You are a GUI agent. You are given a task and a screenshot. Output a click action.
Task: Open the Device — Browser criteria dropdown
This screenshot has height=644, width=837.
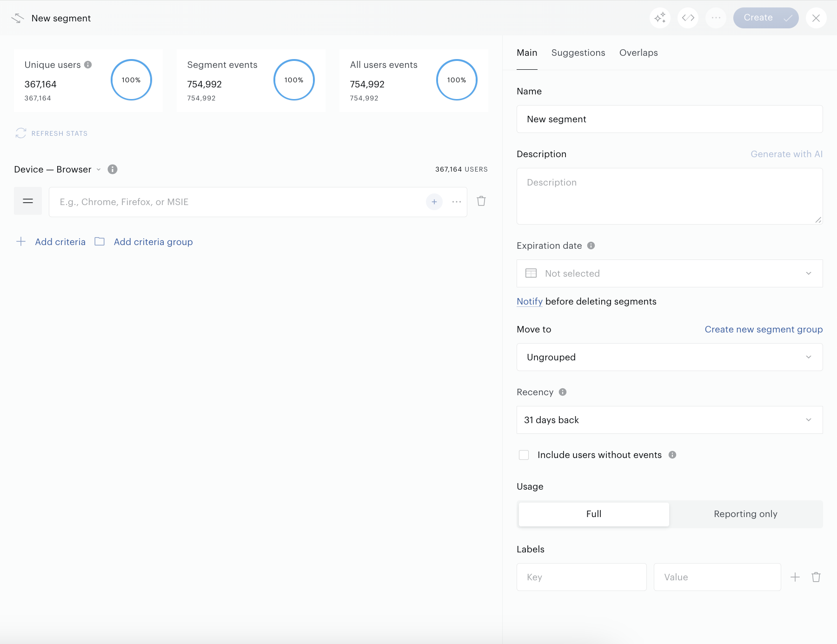(x=58, y=169)
